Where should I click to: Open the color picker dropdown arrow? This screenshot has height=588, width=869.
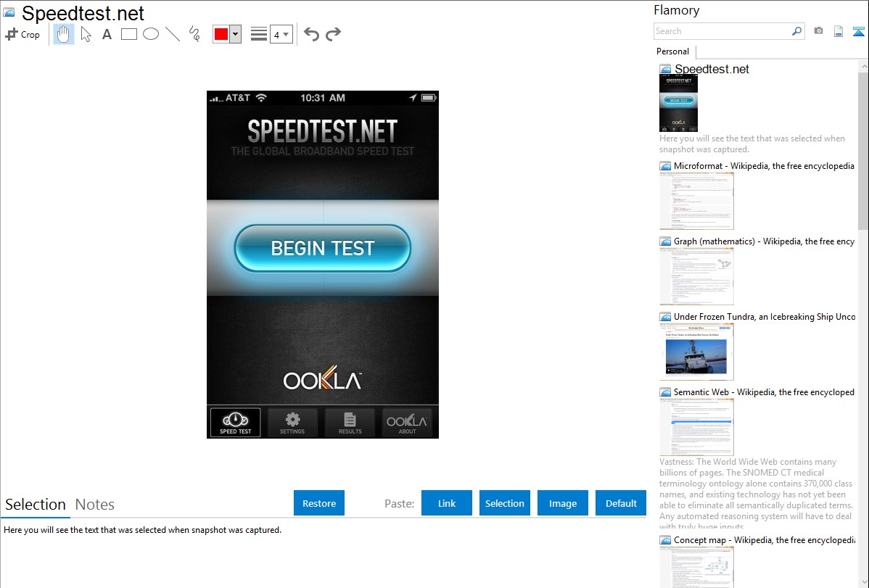(235, 34)
